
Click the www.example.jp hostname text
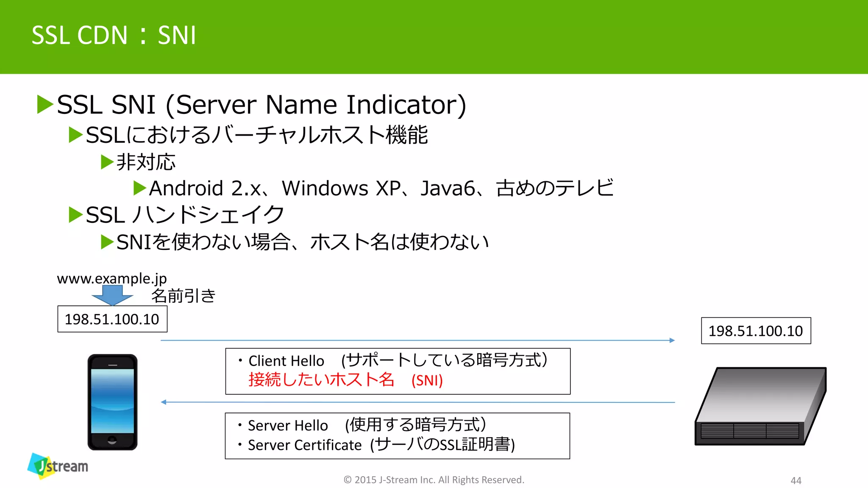click(x=112, y=278)
